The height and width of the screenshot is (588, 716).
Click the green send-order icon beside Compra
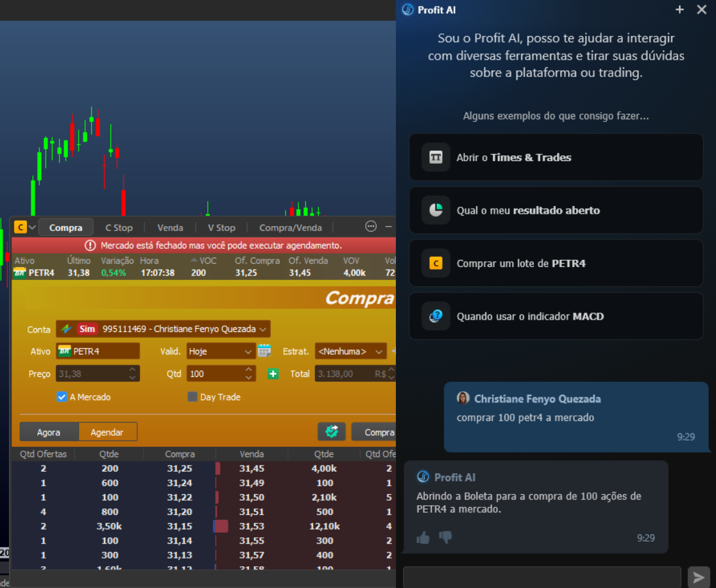(x=332, y=431)
